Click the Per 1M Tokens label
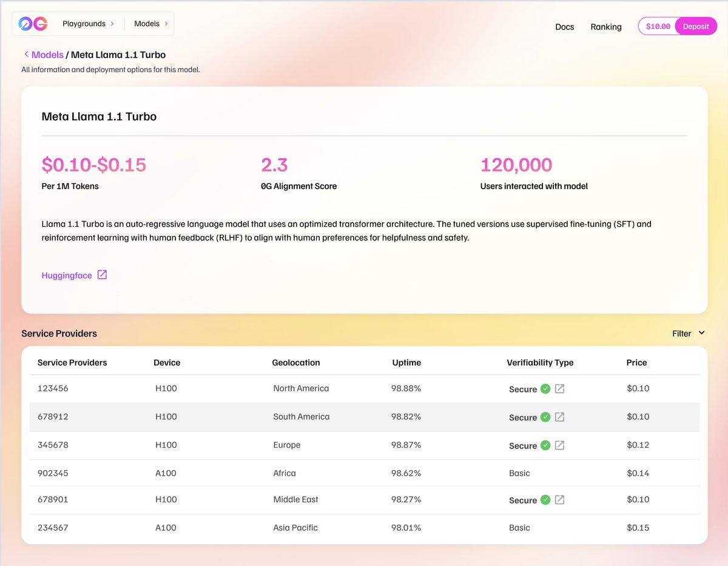 coord(70,186)
